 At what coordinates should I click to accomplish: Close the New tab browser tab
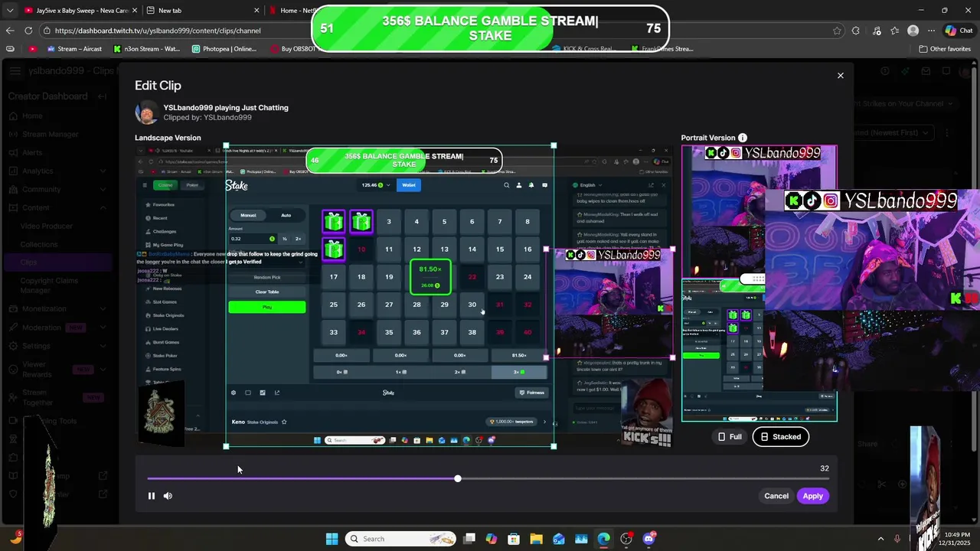pyautogui.click(x=256, y=11)
